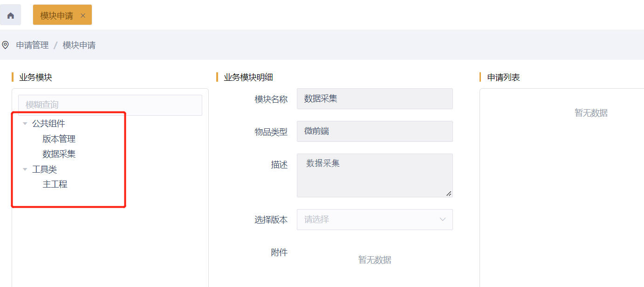Screen dimensions: 644x287
Task: Go to 申请管理 in breadcrumb
Action: point(32,45)
